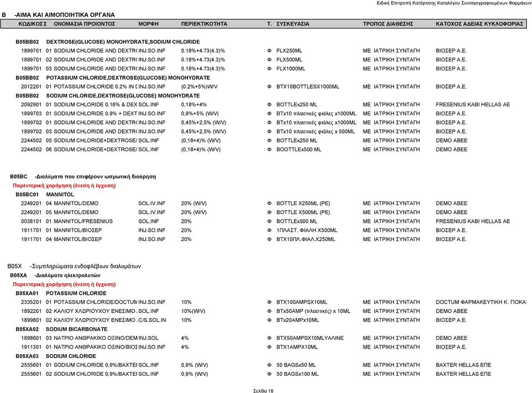Click the 'ΜΟΡΦΗ' column header
The width and height of the screenshot is (532, 393).
[149, 24]
